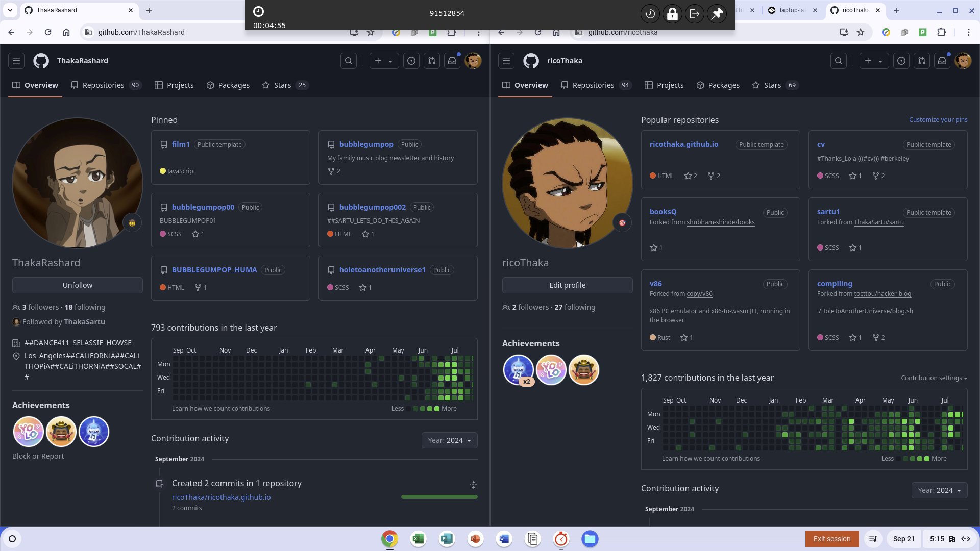Bookmark github.com/ThakaRashard with star icon

point(371,32)
